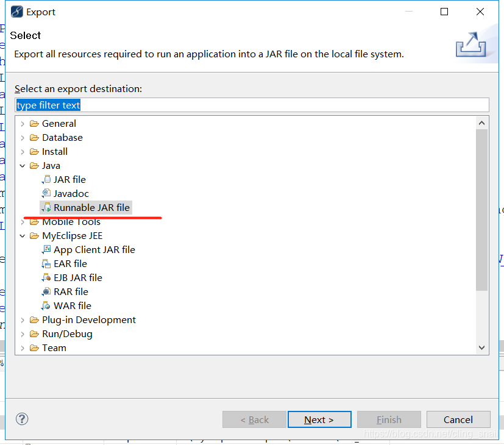Screen dimensions: 504x445
Task: Select the 'Java' category label
Action: (51, 166)
